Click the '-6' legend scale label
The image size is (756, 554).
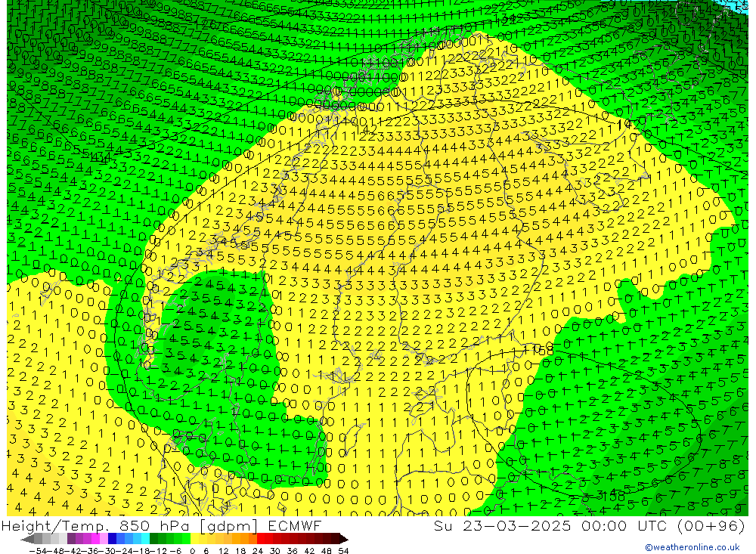[175, 551]
